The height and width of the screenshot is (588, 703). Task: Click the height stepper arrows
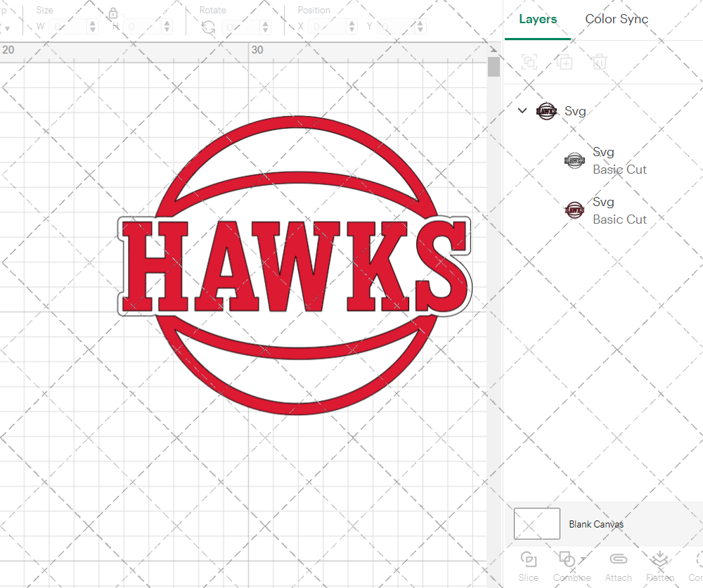coord(167,27)
